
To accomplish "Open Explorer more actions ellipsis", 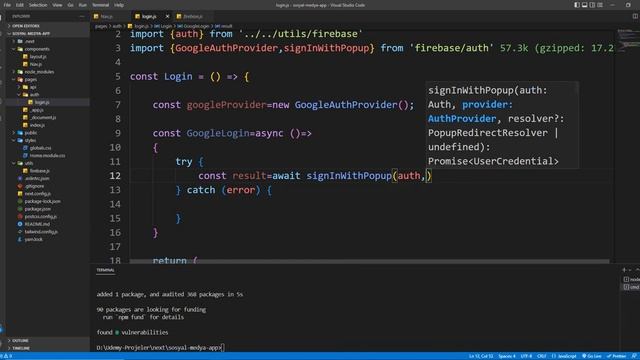I will pyautogui.click(x=82, y=16).
